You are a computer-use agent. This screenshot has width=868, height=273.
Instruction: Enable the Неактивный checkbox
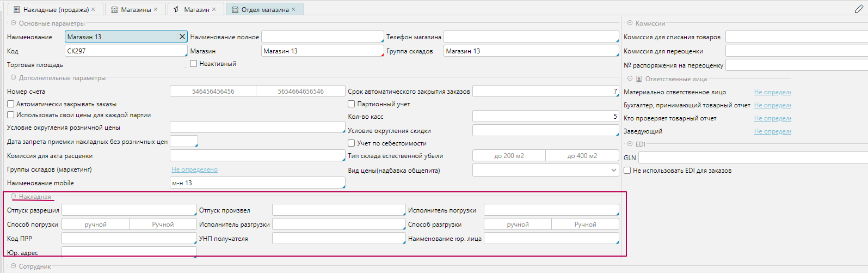pyautogui.click(x=193, y=64)
